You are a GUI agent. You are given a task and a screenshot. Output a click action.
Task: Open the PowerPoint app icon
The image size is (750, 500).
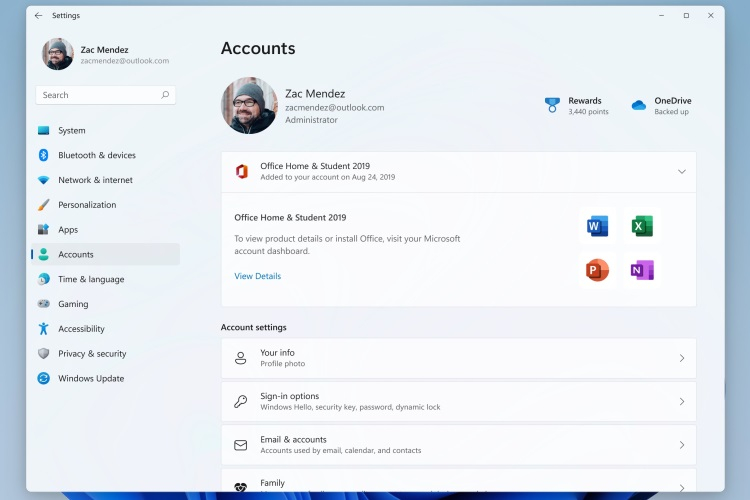coord(597,270)
